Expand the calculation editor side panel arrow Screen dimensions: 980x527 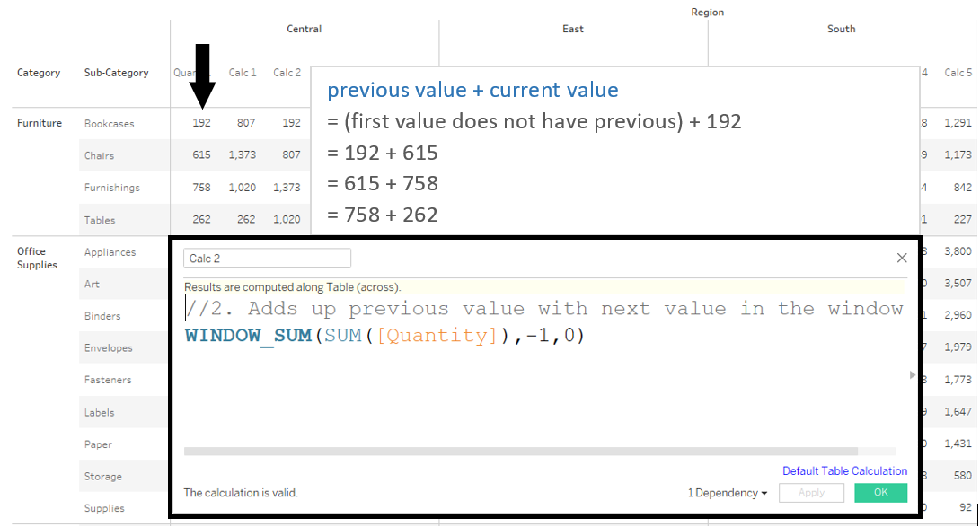coord(911,373)
